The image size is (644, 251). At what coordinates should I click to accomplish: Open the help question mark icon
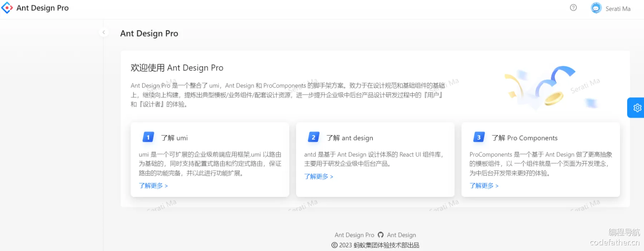573,7
